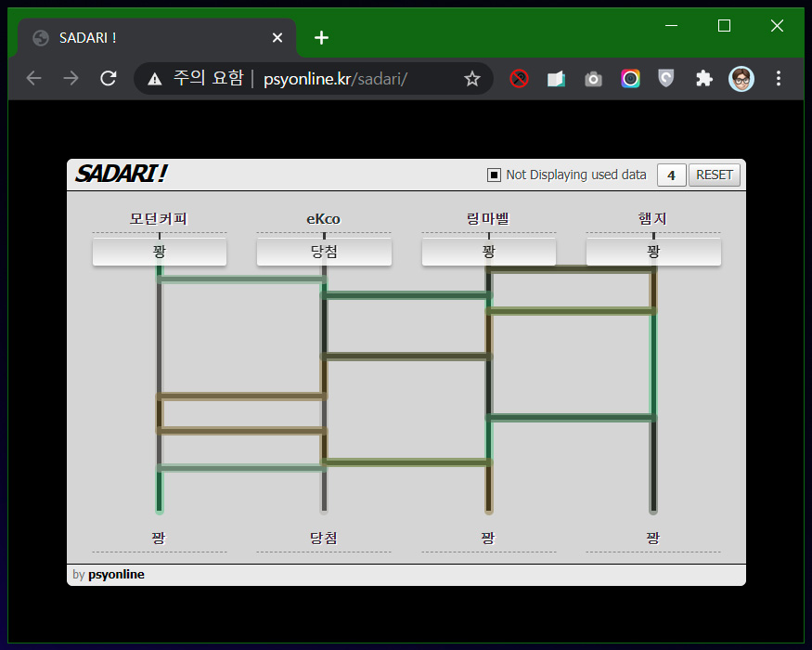
Task: Click the RESET button
Action: coord(715,175)
